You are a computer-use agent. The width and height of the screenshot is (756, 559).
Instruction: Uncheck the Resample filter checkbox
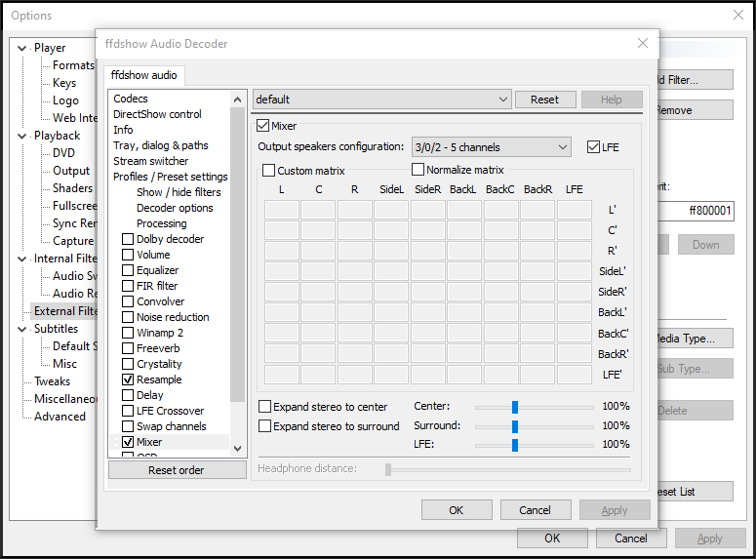tap(128, 379)
